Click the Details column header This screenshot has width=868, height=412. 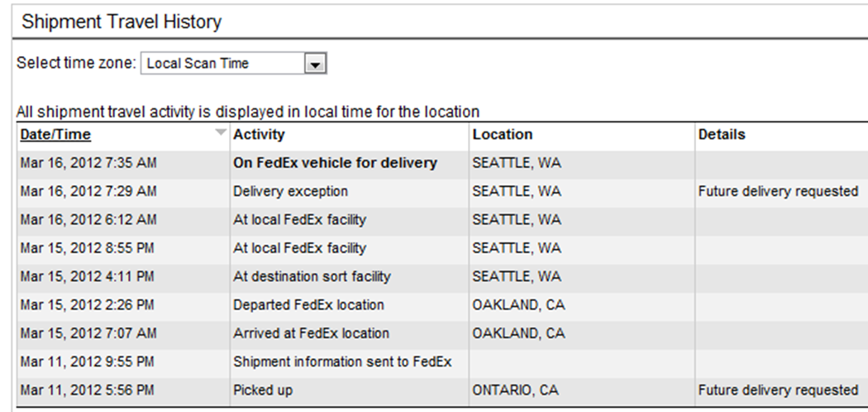[x=722, y=135]
